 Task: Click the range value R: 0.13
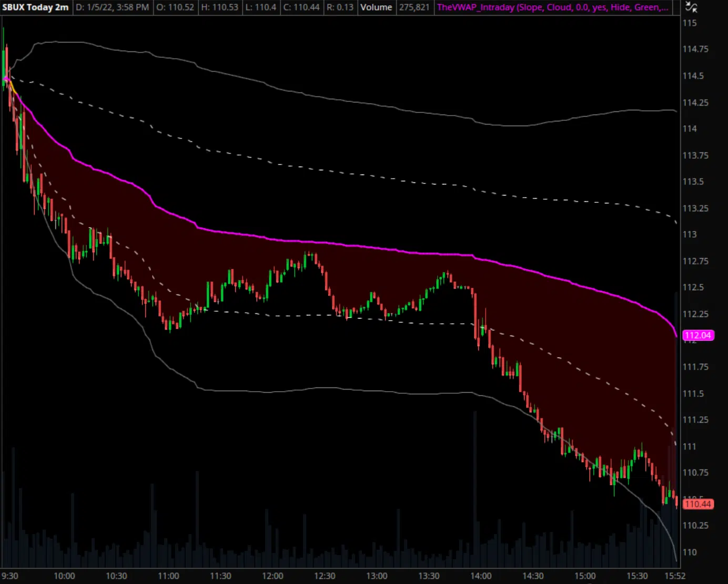pos(340,7)
